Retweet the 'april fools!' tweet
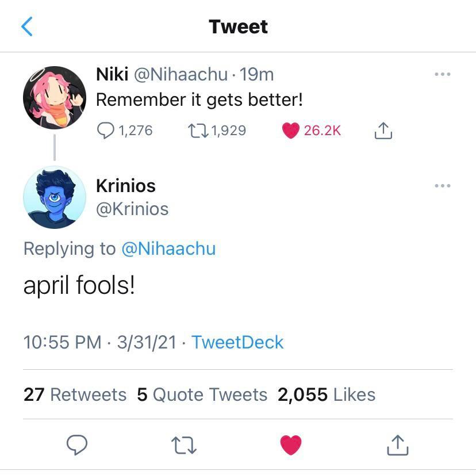The image size is (476, 475). pyautogui.click(x=183, y=444)
